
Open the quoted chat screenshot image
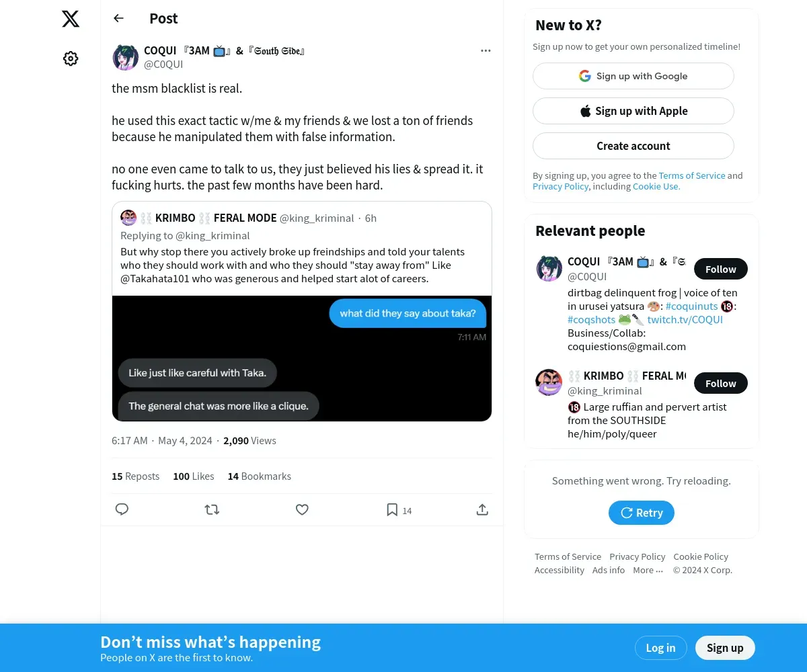[x=302, y=358]
